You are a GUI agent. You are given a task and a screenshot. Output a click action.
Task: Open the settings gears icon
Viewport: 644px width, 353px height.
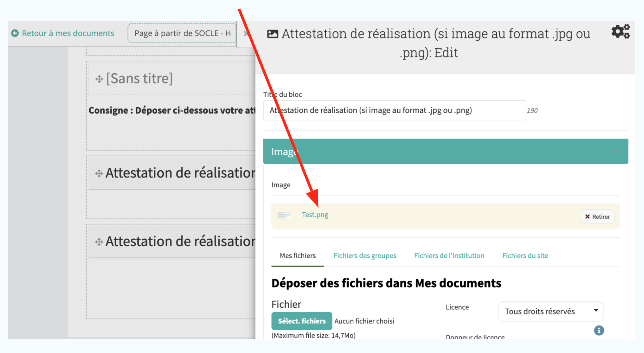tap(620, 31)
